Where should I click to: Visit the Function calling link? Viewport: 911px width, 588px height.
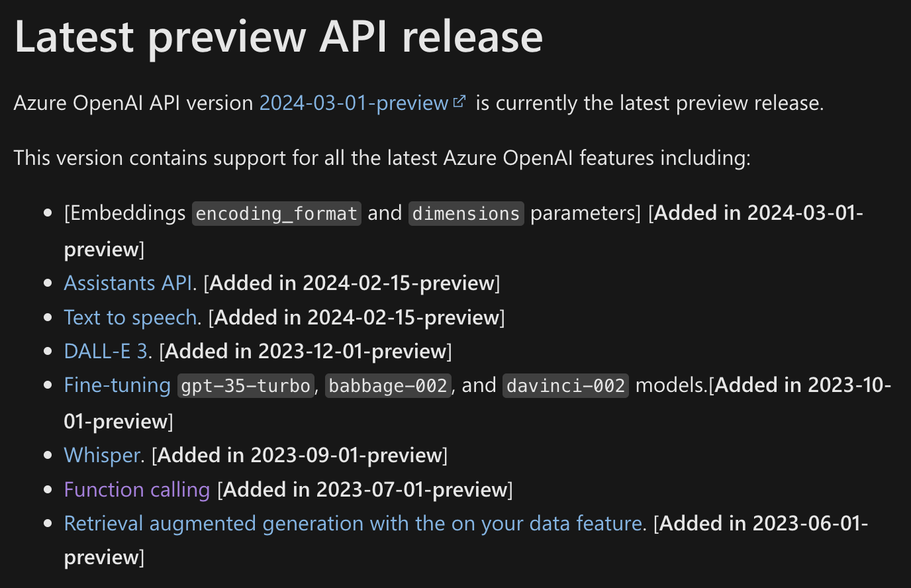pyautogui.click(x=137, y=490)
